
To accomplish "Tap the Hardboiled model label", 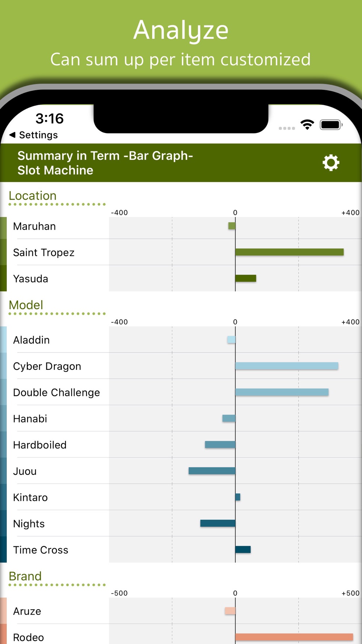I will point(40,445).
